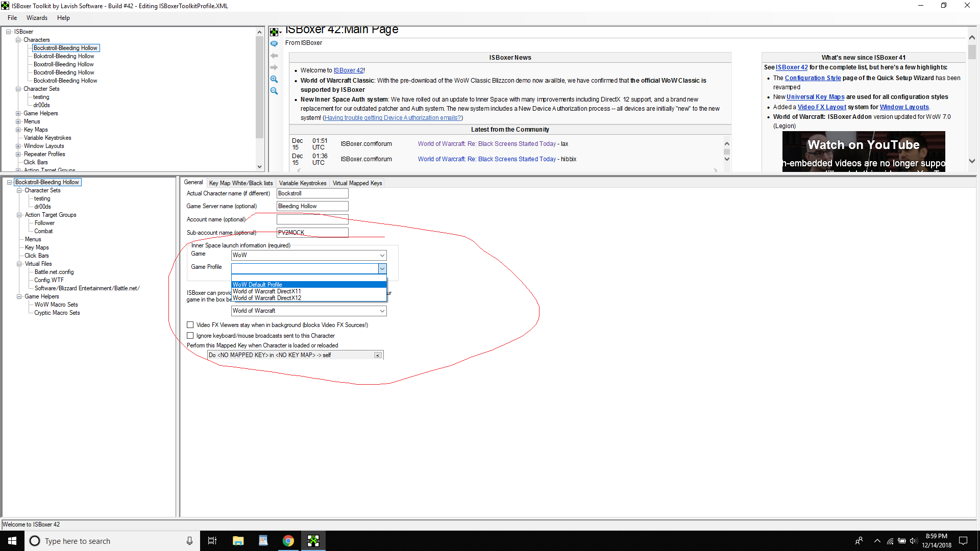
Task: Toggle Video FX Viewers stay in background checkbox
Action: (190, 325)
